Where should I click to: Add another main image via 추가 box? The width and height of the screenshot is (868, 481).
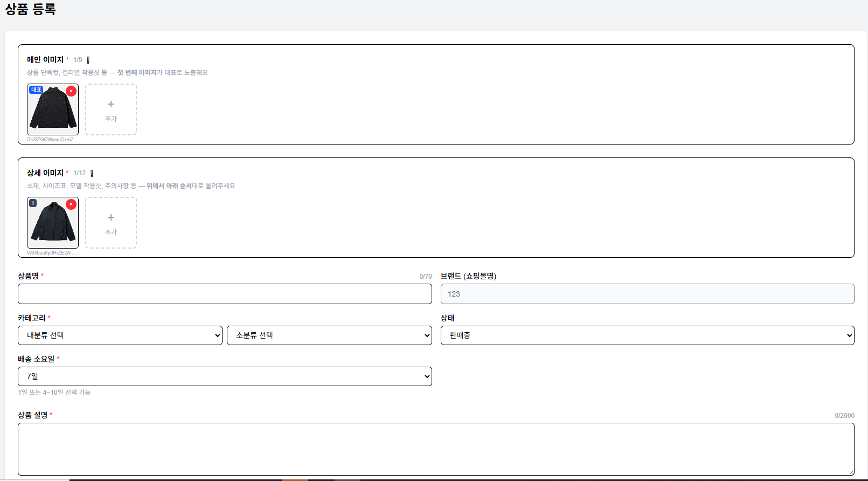point(111,109)
